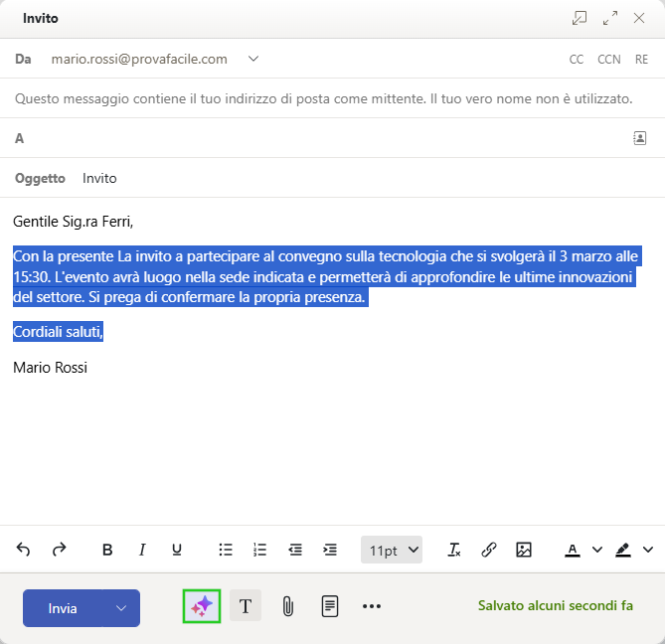Click the Invia button
665x644 pixels.
pos(63,608)
